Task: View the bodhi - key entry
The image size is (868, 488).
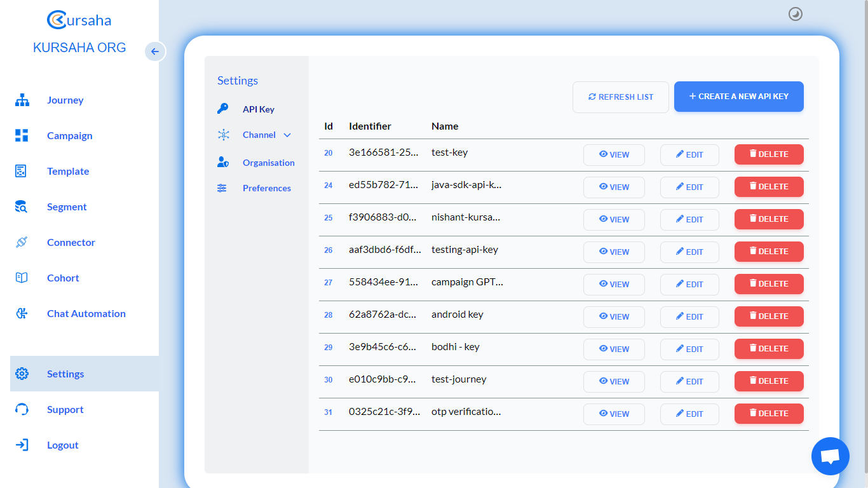Action: [x=614, y=349]
